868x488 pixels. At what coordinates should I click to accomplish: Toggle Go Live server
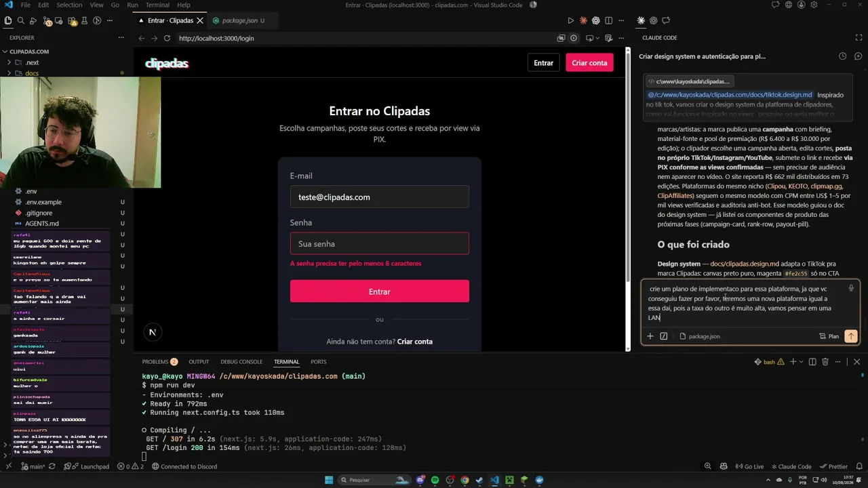coord(749,466)
